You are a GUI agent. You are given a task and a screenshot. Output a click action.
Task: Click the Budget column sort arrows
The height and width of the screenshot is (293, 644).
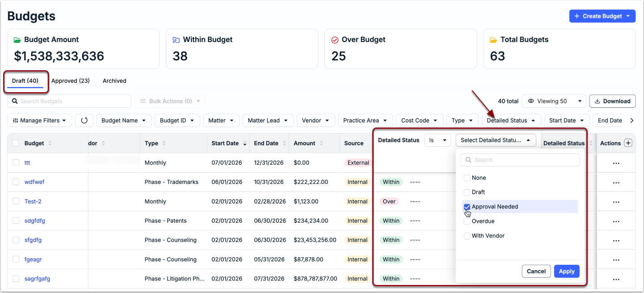pyautogui.click(x=50, y=144)
